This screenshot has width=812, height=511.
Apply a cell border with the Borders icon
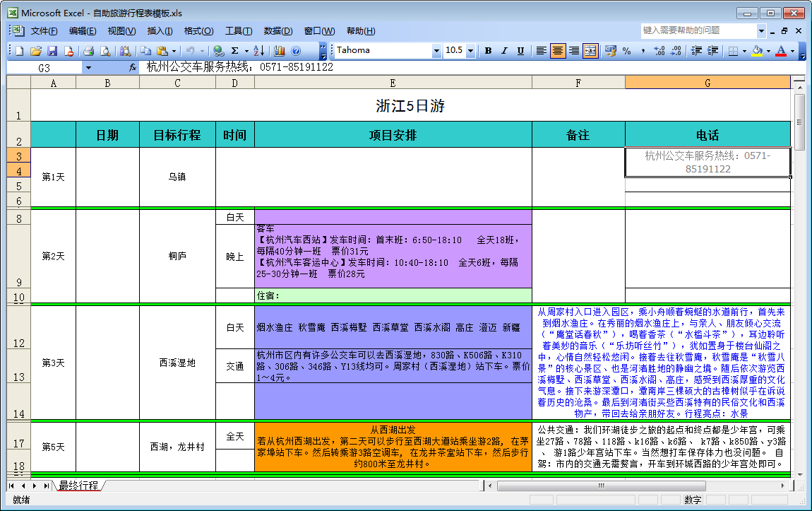click(733, 50)
